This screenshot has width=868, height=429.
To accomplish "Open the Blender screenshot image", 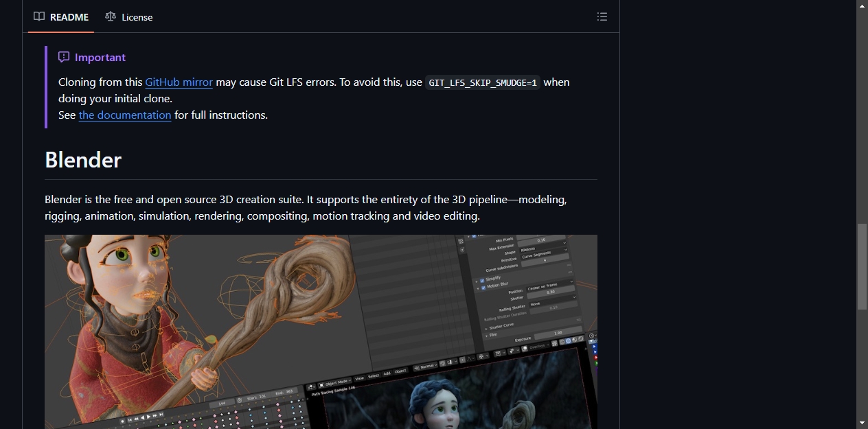I will [x=321, y=332].
